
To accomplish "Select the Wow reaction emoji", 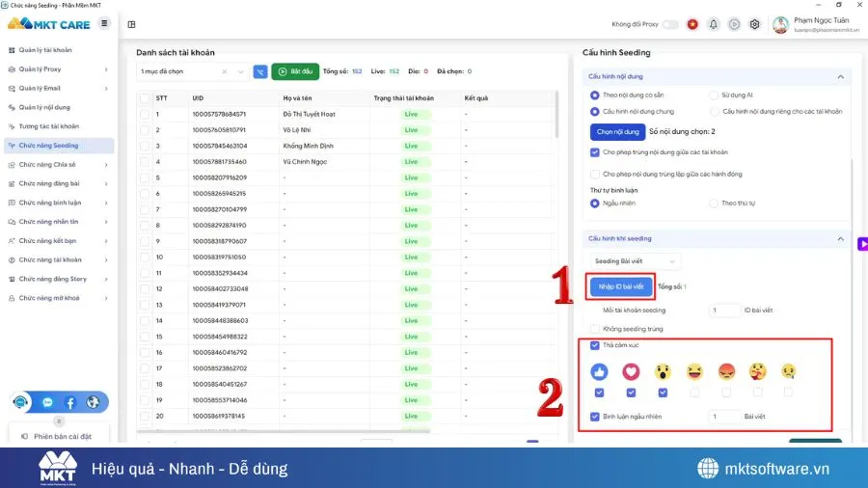I will coord(663,372).
